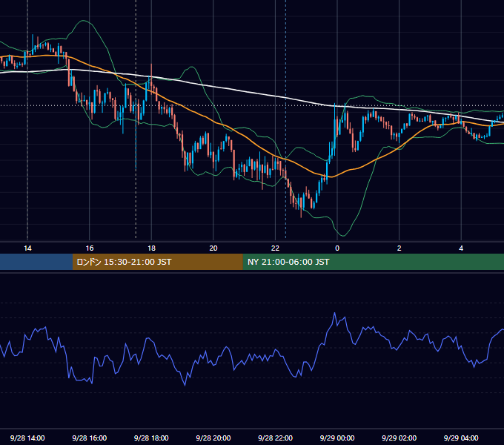Click the light blue dashed vertical marker near 22
Screen dimensions: 504x445
286,119
